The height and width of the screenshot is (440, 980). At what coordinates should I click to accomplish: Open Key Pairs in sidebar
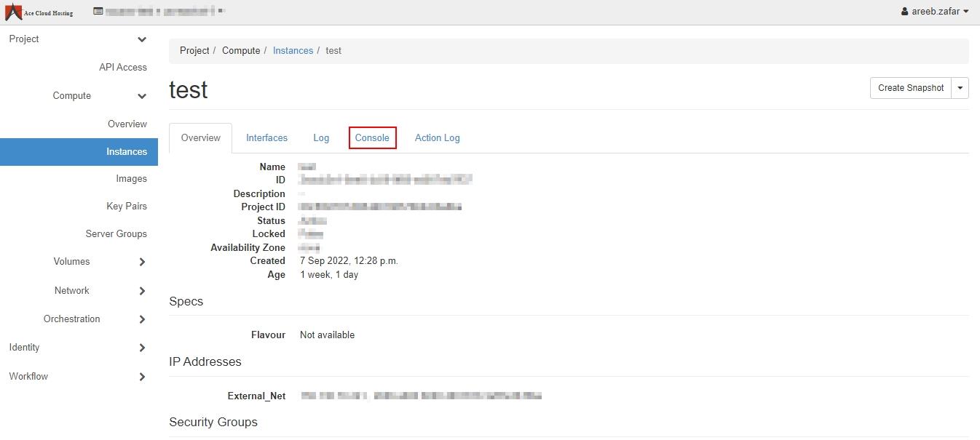point(127,207)
